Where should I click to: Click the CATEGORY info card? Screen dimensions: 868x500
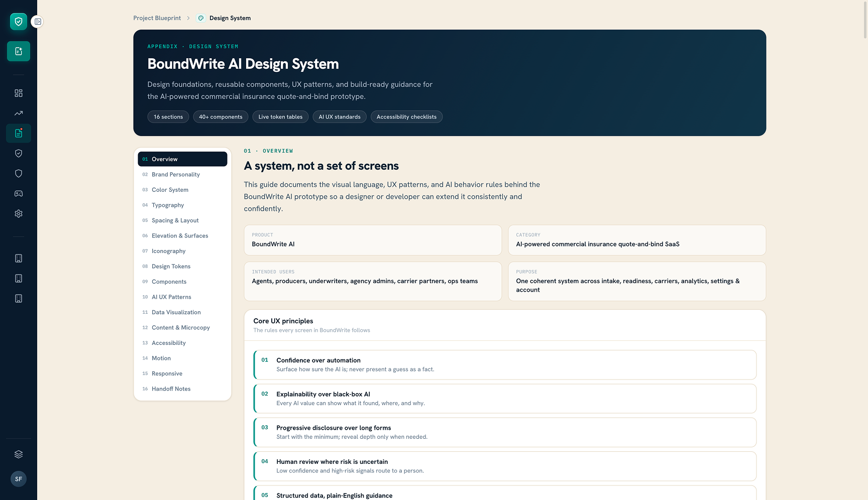pos(637,240)
